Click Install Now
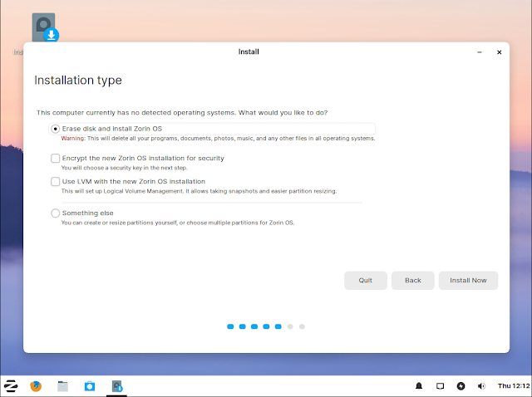The width and height of the screenshot is (532, 397). 468,281
